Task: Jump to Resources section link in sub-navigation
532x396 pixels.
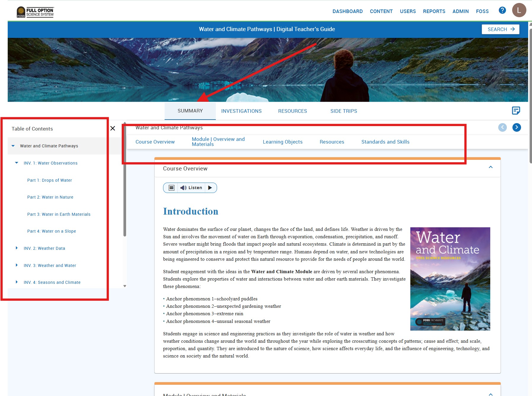Action: [332, 142]
